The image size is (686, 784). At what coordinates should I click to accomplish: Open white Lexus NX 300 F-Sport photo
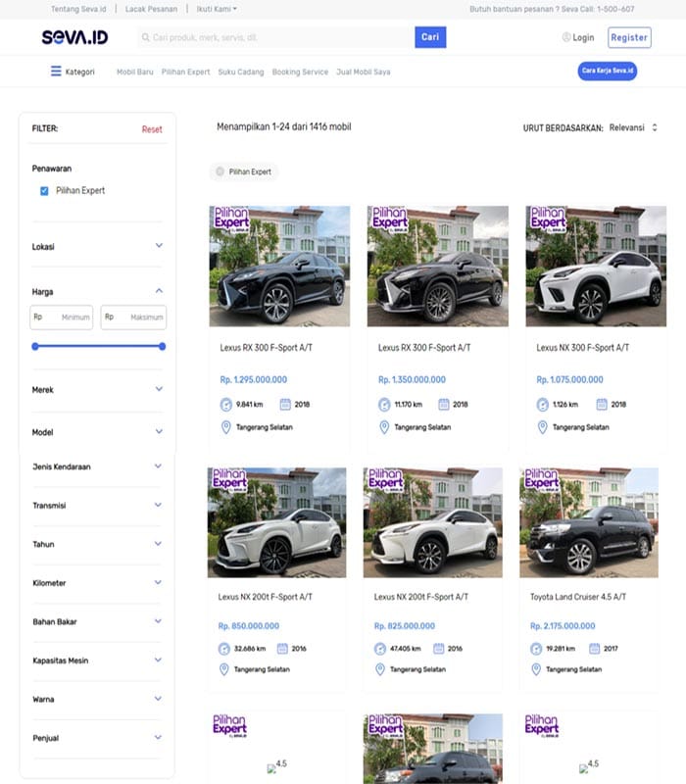click(x=596, y=266)
